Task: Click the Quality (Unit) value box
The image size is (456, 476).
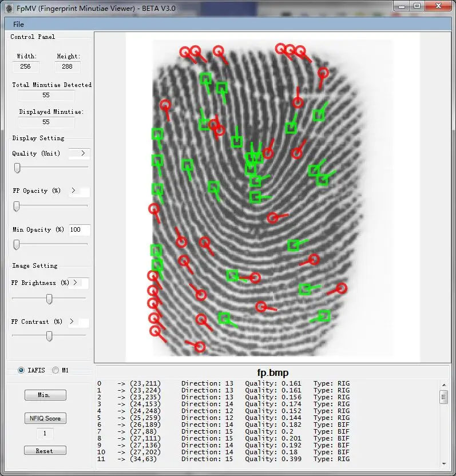Action: (79, 153)
